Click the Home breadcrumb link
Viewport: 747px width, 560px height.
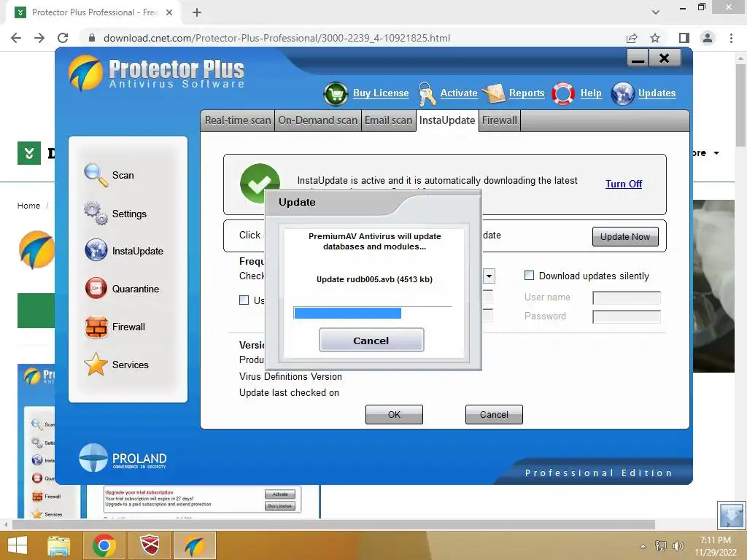coord(28,205)
